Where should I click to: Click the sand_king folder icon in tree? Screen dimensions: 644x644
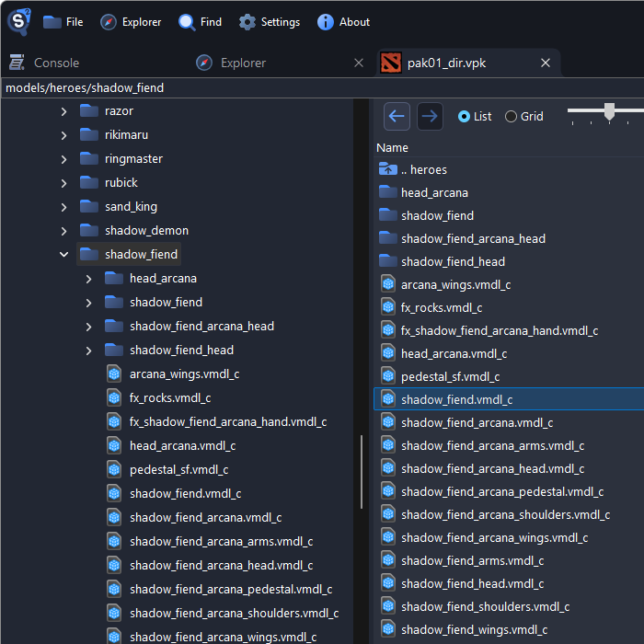coord(89,206)
